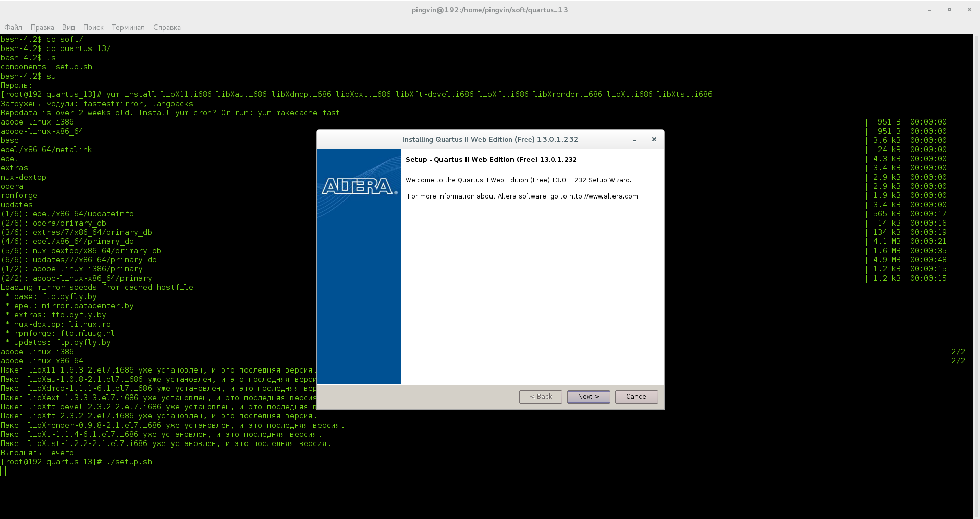Screen dimensions: 980x519
Task: Open the Справка menu
Action: tap(166, 27)
